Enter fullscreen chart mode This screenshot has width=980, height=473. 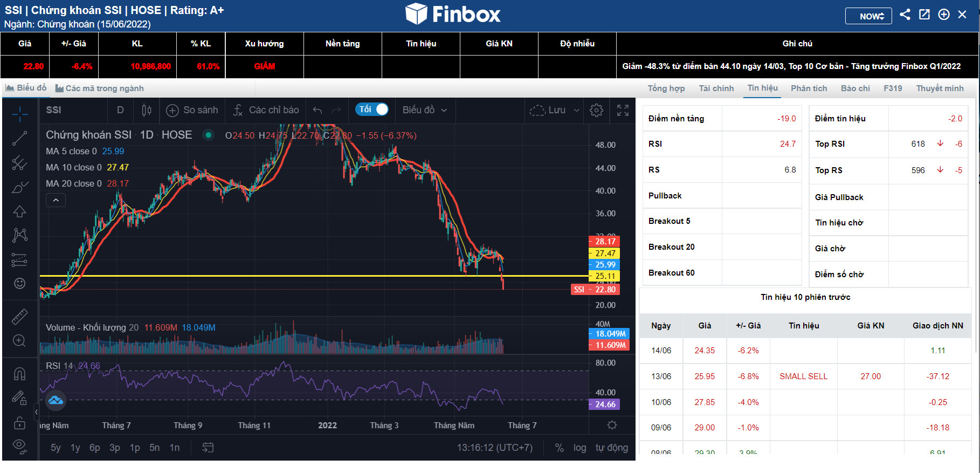pyautogui.click(x=623, y=110)
